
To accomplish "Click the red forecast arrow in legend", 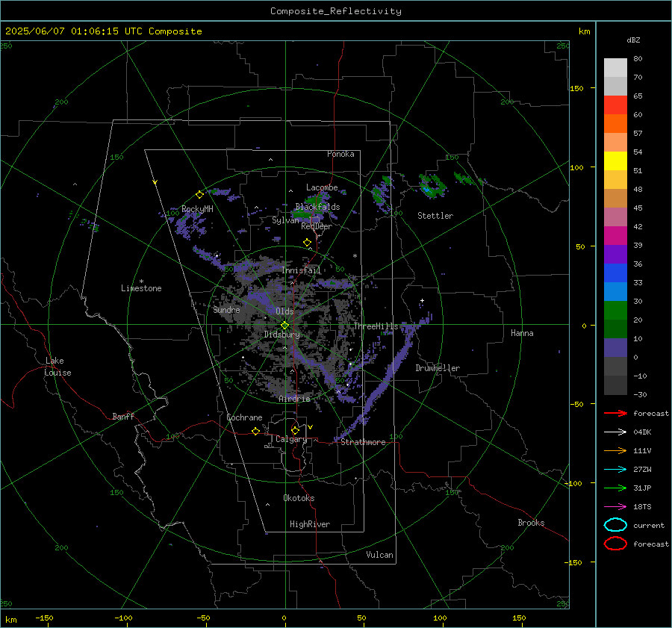I will pyautogui.click(x=615, y=413).
